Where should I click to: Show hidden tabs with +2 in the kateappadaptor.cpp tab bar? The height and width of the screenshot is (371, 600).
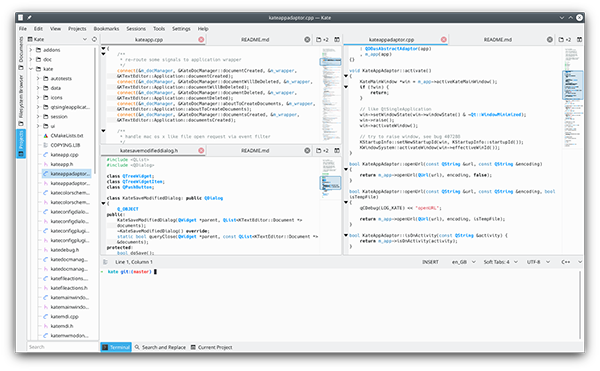pyautogui.click(x=565, y=39)
